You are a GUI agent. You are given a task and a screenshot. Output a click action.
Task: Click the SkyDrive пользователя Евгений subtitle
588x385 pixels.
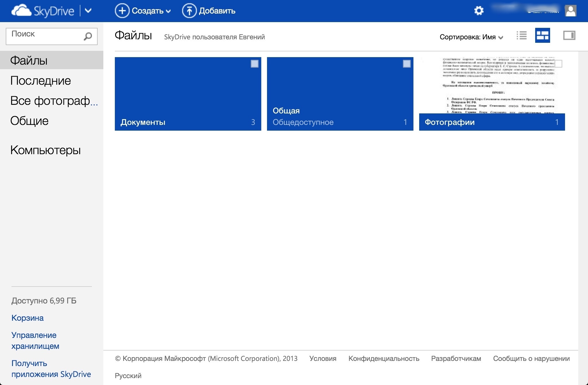coord(214,37)
